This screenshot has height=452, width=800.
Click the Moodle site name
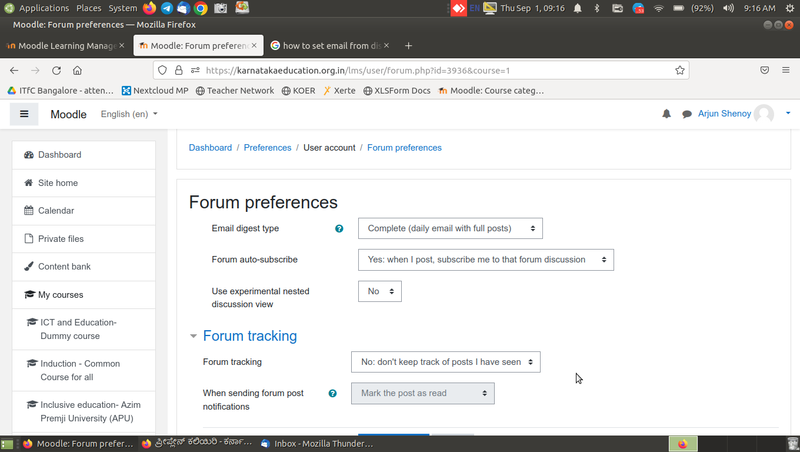click(68, 114)
